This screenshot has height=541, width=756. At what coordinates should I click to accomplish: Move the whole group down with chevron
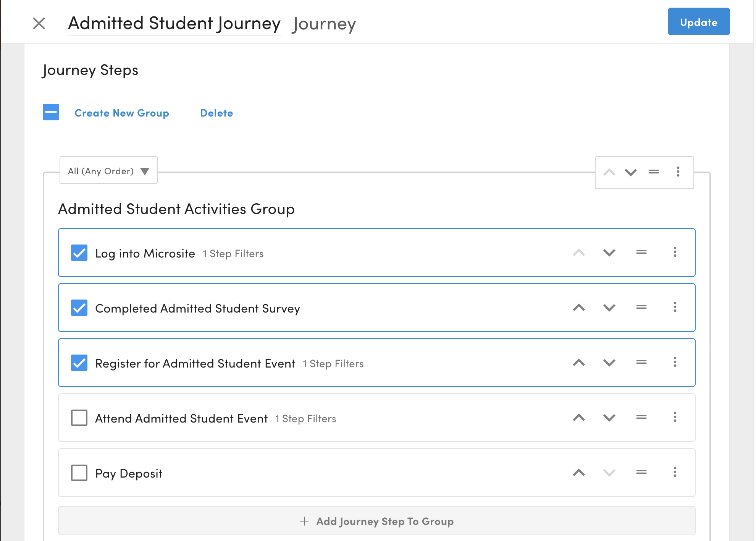tap(630, 172)
